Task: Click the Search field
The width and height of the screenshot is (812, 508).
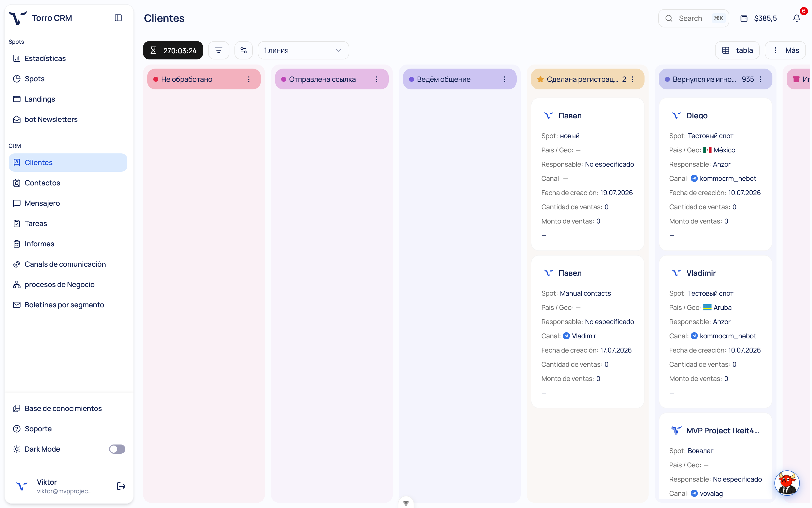Action: [x=693, y=18]
